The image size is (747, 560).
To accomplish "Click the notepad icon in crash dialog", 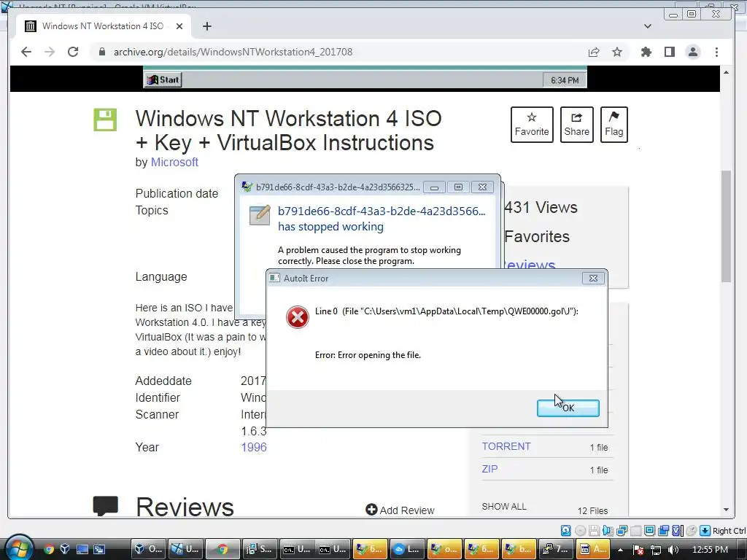I will [x=260, y=215].
